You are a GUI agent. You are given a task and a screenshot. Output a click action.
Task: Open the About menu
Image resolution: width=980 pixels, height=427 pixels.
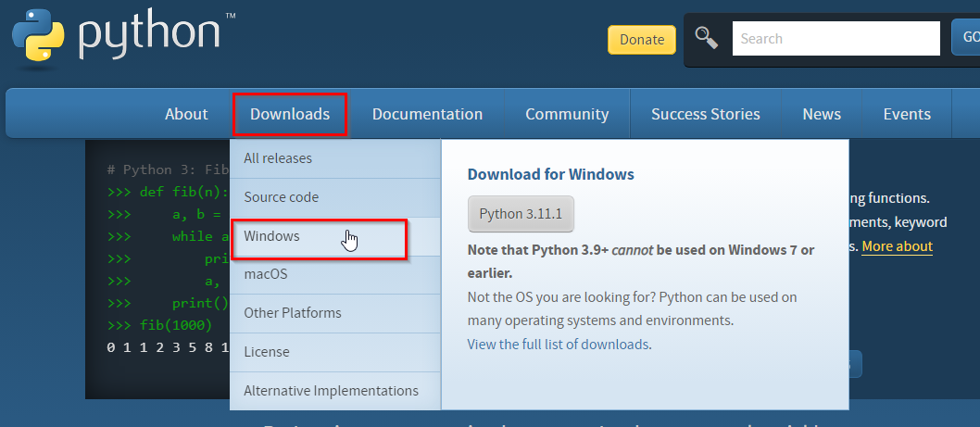click(186, 114)
